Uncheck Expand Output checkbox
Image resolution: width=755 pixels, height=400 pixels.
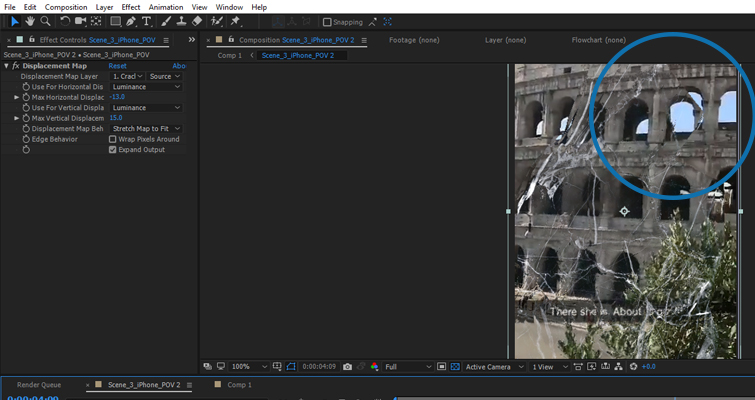coord(112,150)
